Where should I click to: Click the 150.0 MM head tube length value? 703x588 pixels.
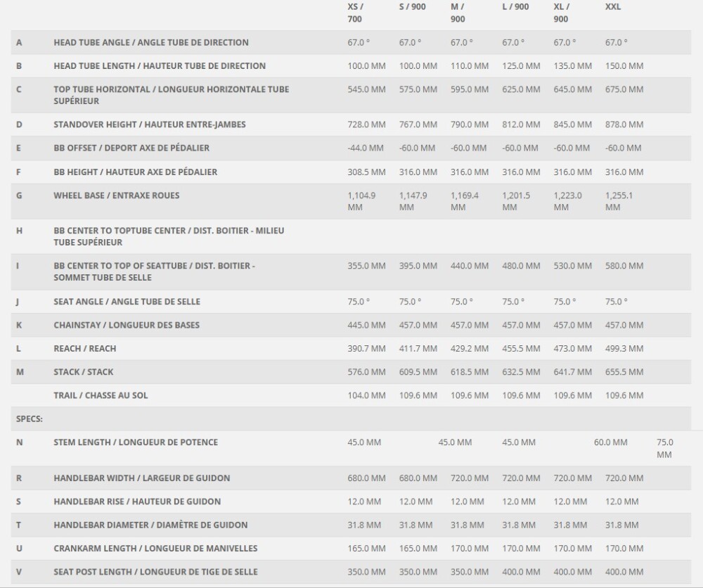pyautogui.click(x=624, y=66)
